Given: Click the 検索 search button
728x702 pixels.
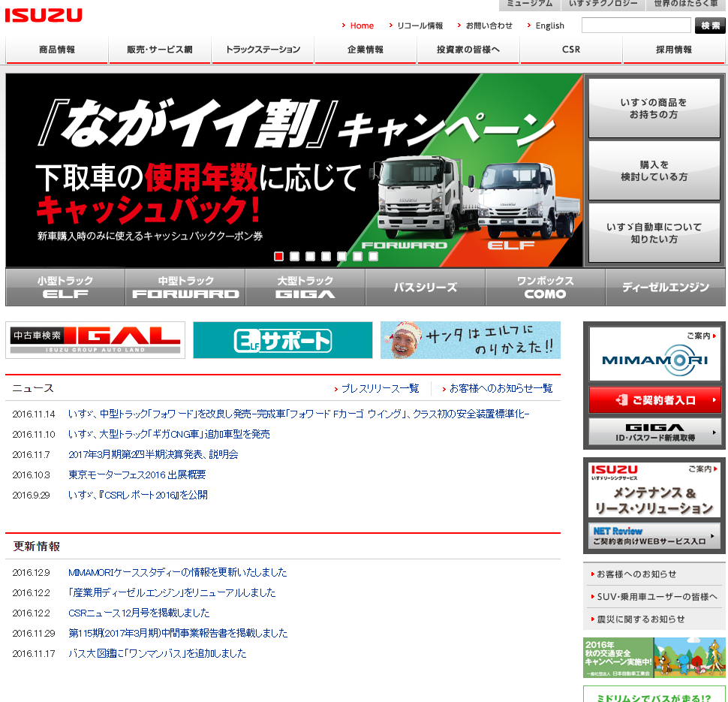Looking at the screenshot, I should (710, 26).
